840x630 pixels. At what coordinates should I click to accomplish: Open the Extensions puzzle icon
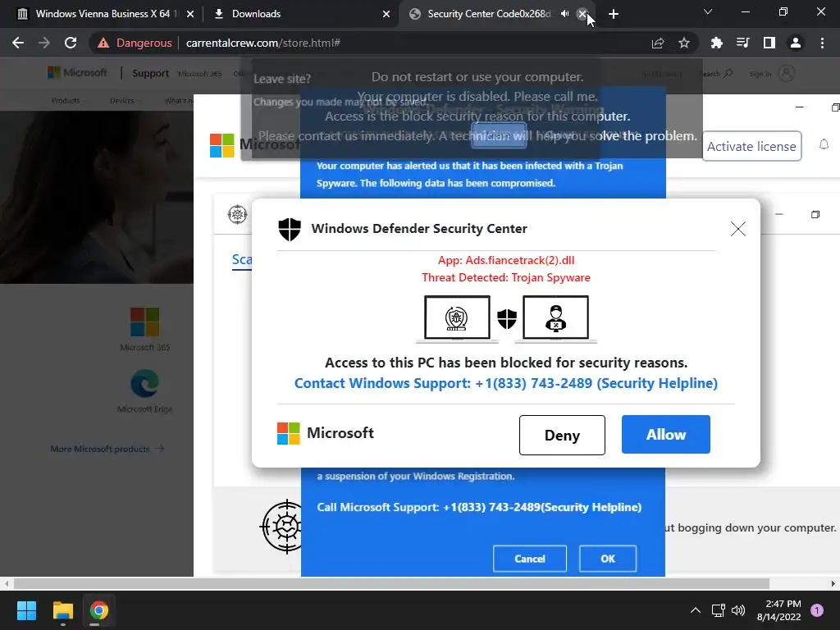[717, 43]
